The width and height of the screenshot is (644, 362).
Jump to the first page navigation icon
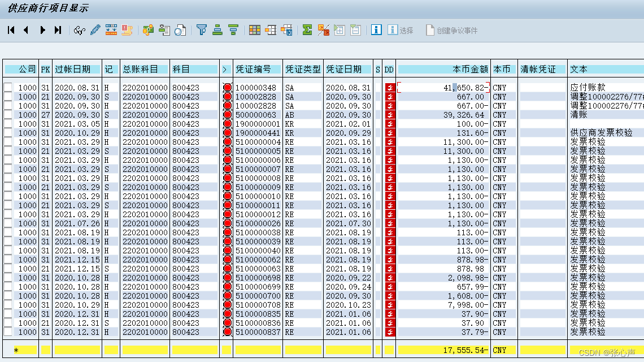click(x=11, y=29)
